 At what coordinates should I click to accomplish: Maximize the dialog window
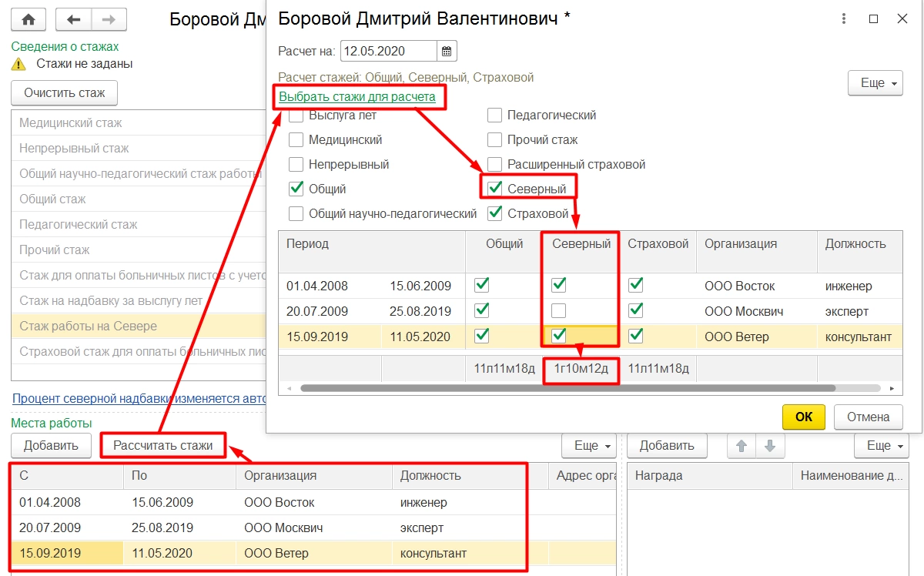[x=873, y=18]
